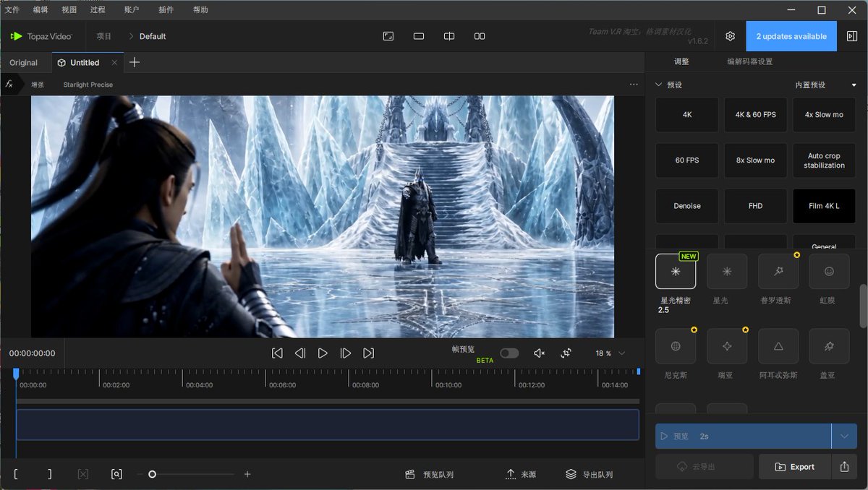Toggle the frame preview BETA switch

click(x=509, y=353)
